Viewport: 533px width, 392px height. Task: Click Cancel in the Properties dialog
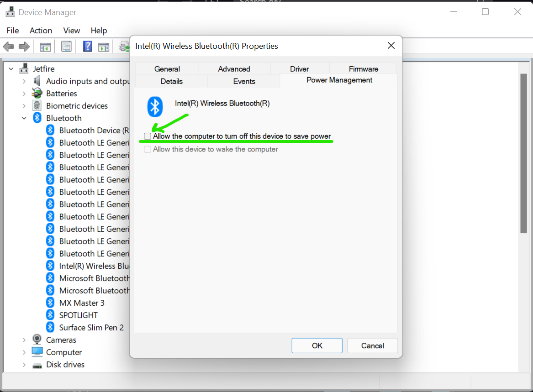pos(373,345)
